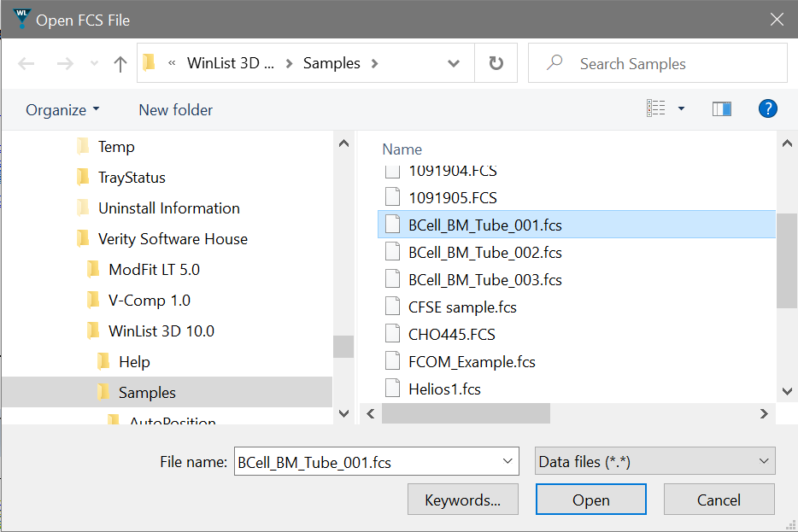Click the CFSE sample.fcs file icon

392,307
